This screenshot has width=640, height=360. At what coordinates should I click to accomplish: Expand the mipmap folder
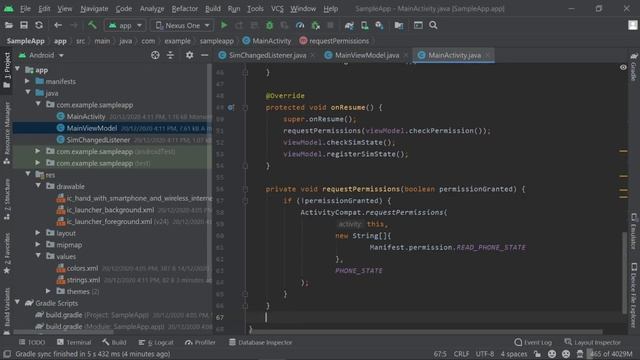[38, 244]
